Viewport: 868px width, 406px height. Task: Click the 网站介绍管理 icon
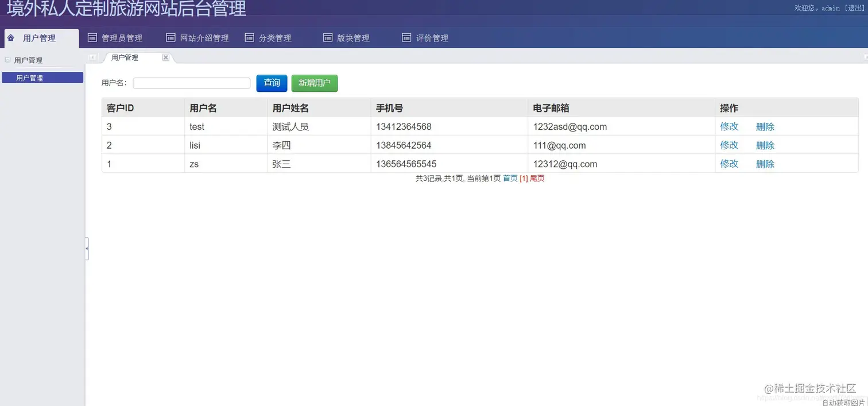[x=170, y=37]
